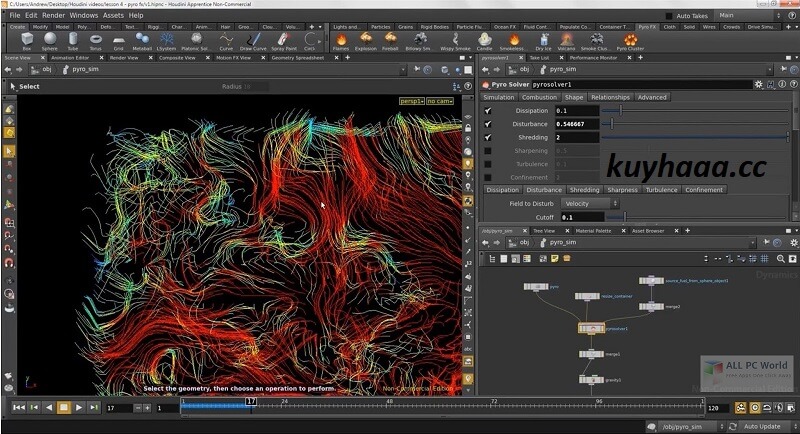Click the Candle pyro tool
The width and height of the screenshot is (800, 434).
(484, 41)
